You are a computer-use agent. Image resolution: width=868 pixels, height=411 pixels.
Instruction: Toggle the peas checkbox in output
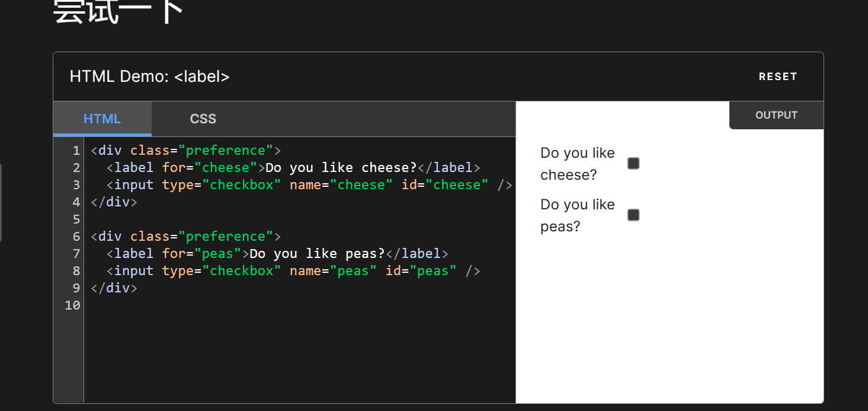click(x=633, y=215)
